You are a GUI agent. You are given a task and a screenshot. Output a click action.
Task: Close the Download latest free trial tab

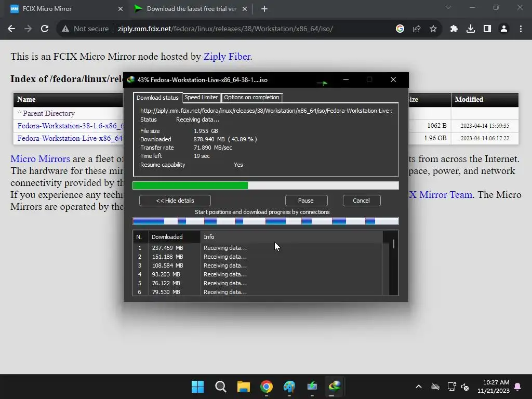click(x=245, y=9)
